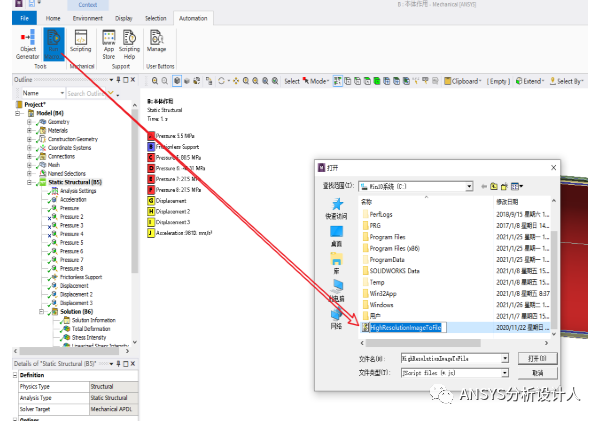The height and width of the screenshot is (421, 600).
Task: Click the red Pressure A legend swatch
Action: (151, 136)
